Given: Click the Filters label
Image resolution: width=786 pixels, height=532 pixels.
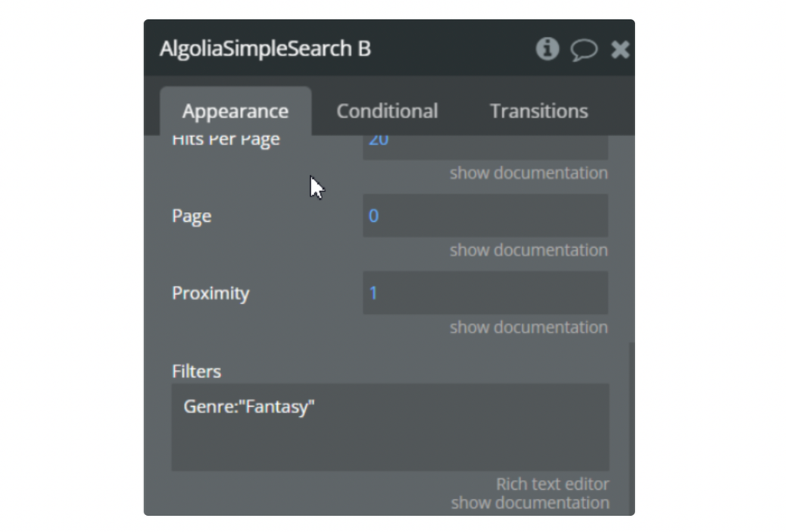Looking at the screenshot, I should [x=196, y=372].
